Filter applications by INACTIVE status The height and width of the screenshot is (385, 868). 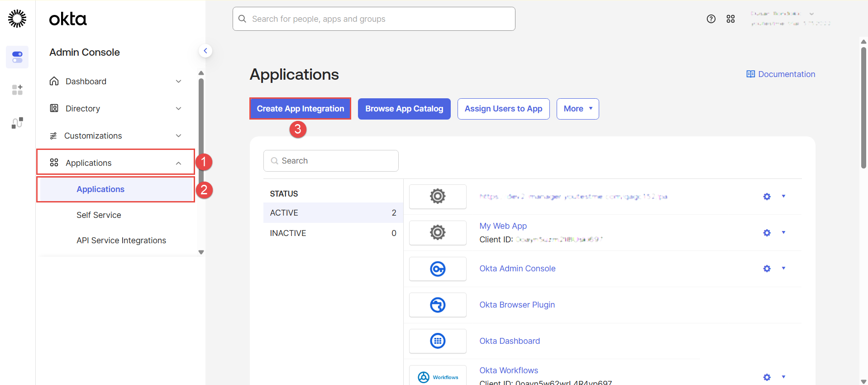(333, 233)
